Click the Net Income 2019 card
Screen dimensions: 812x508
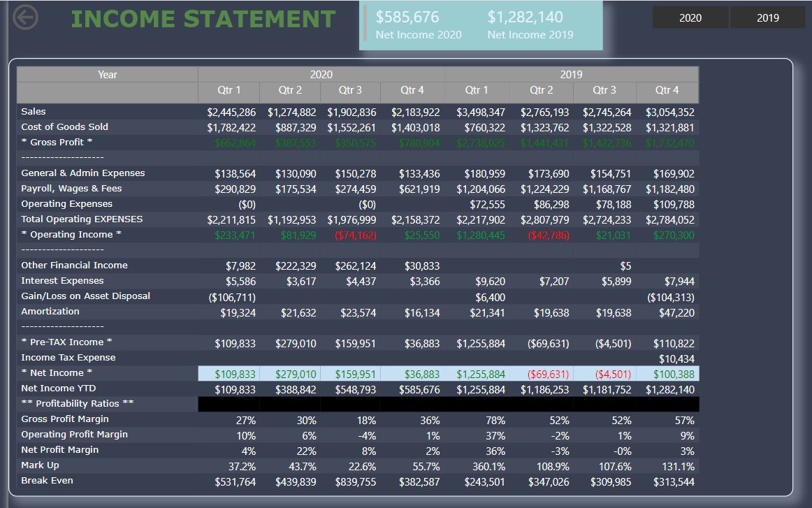click(x=530, y=25)
